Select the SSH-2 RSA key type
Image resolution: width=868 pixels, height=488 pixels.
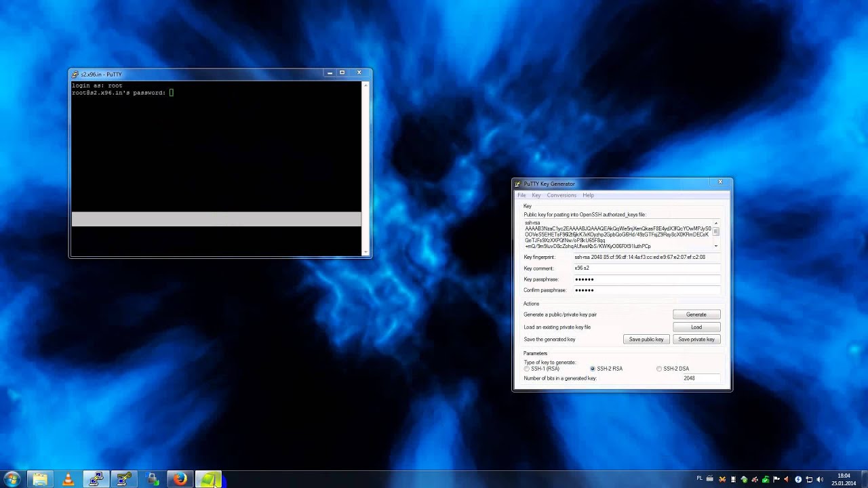(607, 369)
